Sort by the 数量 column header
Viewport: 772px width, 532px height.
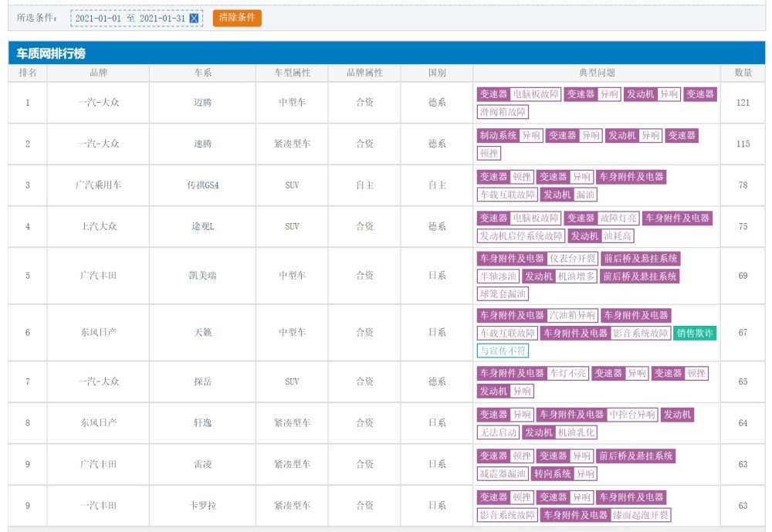point(743,73)
